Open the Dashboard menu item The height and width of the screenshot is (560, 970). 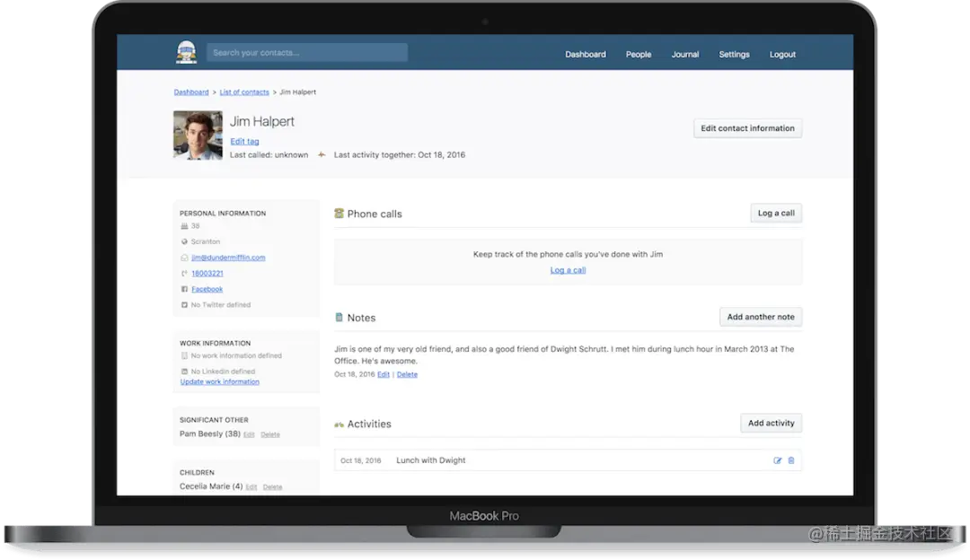(x=586, y=55)
